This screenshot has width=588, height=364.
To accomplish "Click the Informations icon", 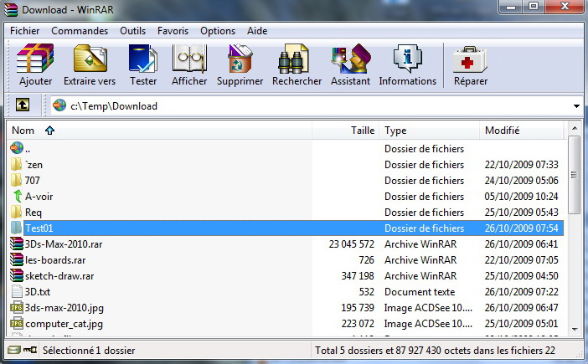I will pos(407,59).
